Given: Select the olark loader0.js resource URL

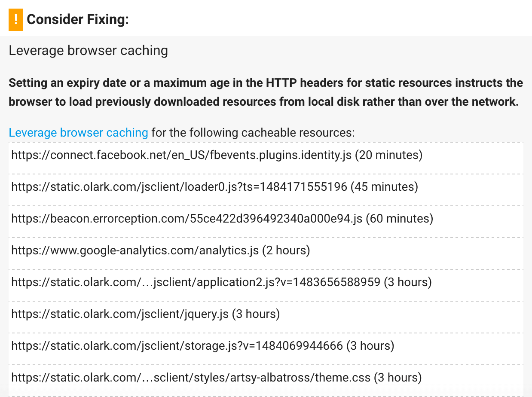Looking at the screenshot, I should tap(179, 186).
